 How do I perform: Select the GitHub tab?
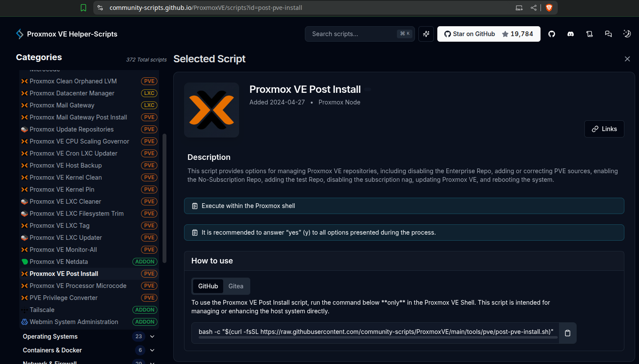tap(208, 286)
